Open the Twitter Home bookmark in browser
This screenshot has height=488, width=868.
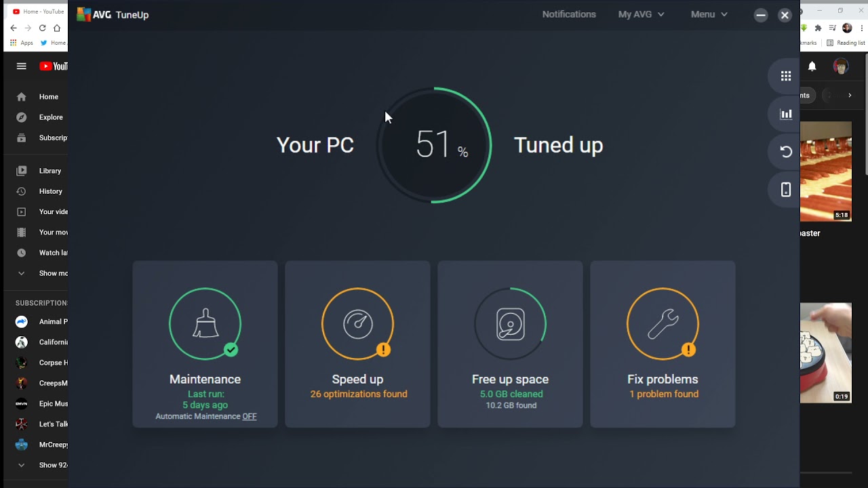pyautogui.click(x=53, y=43)
